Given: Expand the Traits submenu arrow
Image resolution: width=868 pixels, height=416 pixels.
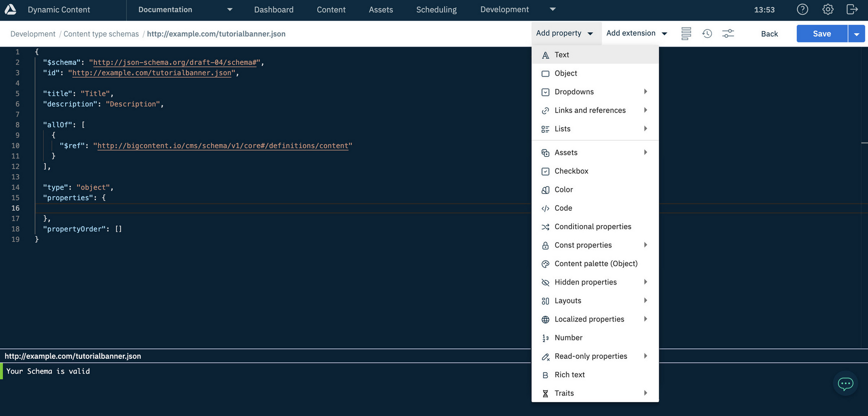Looking at the screenshot, I should [645, 393].
